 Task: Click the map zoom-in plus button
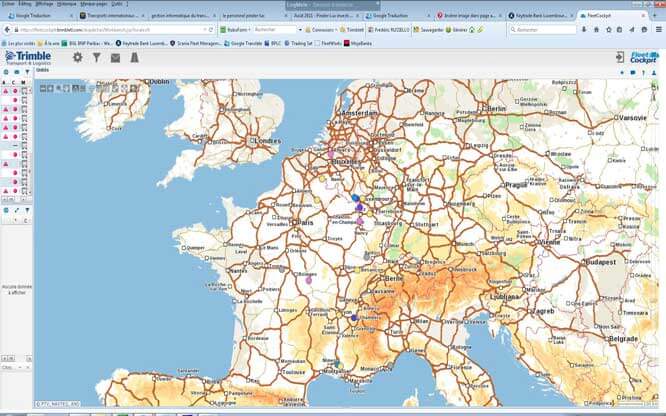[50, 88]
